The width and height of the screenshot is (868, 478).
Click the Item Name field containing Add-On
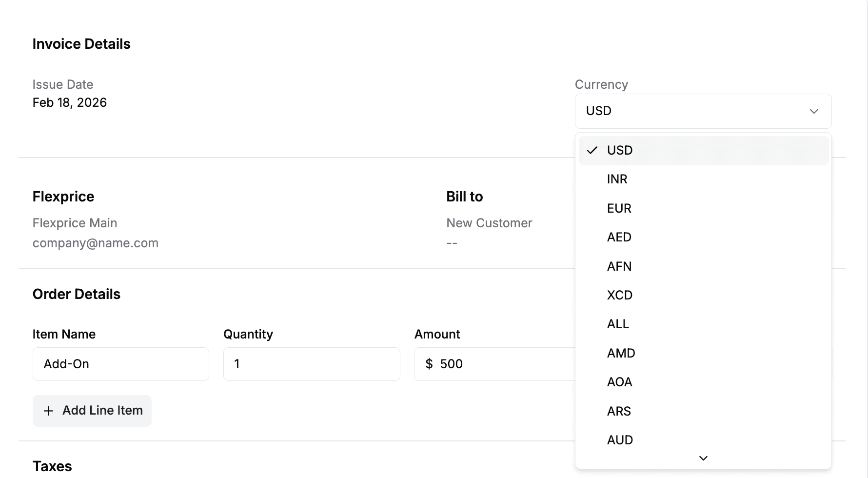coord(120,364)
